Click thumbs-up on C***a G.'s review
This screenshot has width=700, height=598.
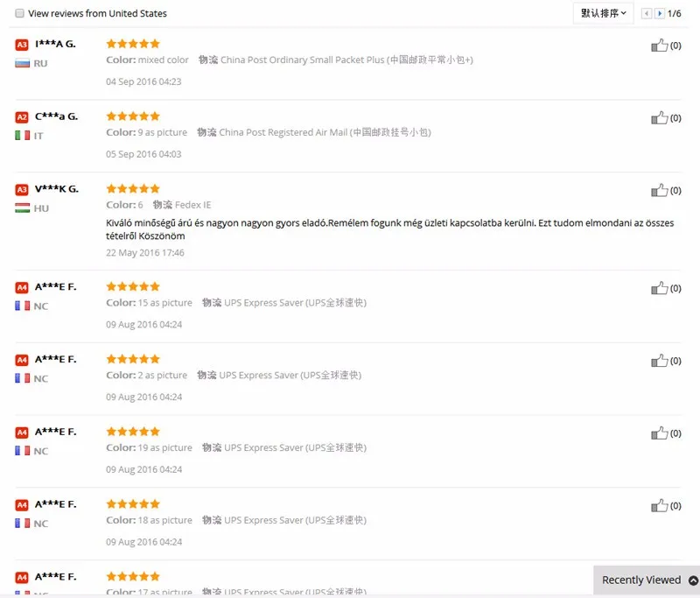click(x=659, y=117)
